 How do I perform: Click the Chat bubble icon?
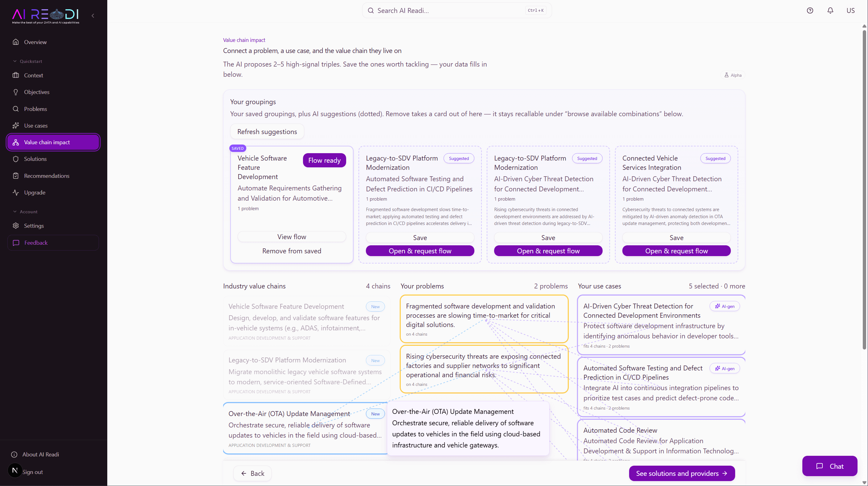click(x=820, y=466)
